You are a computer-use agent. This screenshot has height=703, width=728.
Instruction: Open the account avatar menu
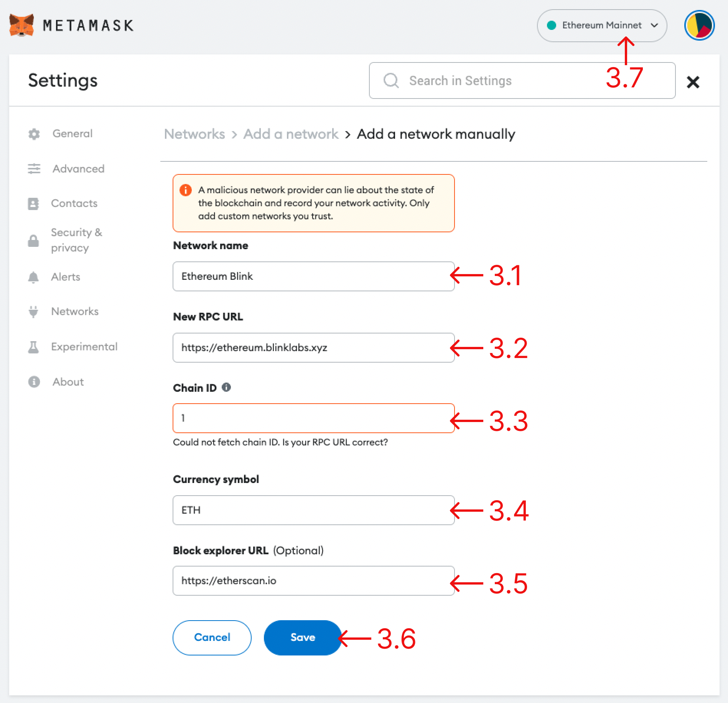(x=699, y=25)
